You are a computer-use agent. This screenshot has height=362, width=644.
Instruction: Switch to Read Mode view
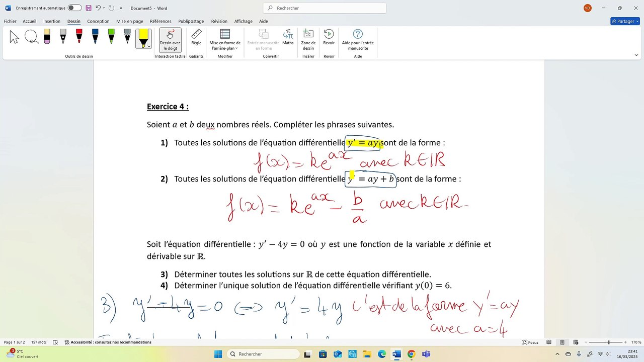pos(548,342)
